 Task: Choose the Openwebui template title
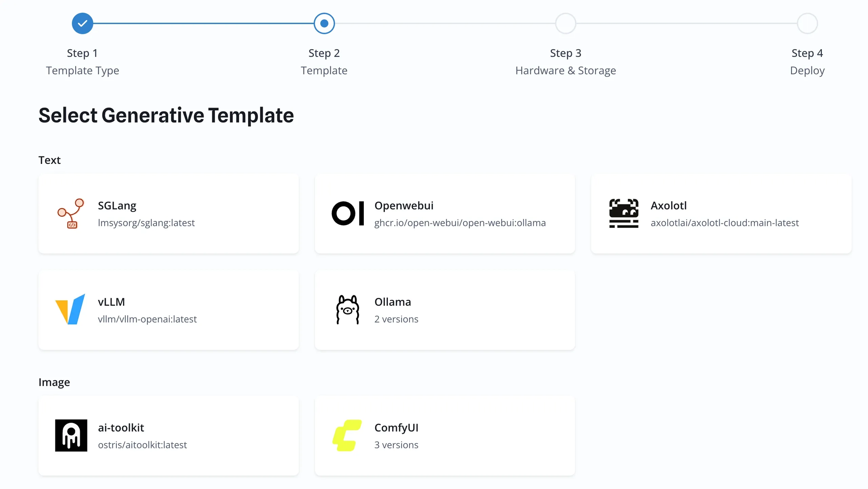(x=404, y=206)
